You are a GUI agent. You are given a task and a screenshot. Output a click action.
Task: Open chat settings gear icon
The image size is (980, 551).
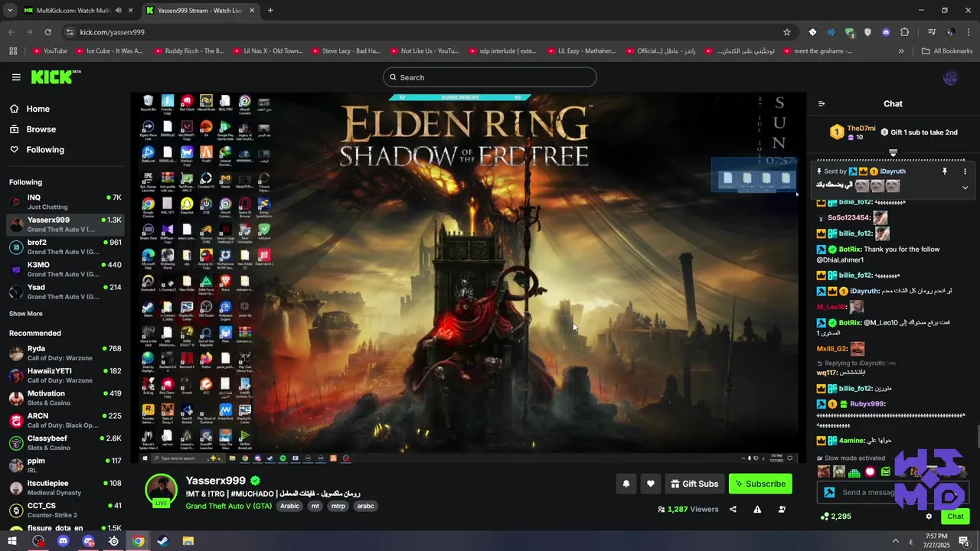(x=929, y=517)
